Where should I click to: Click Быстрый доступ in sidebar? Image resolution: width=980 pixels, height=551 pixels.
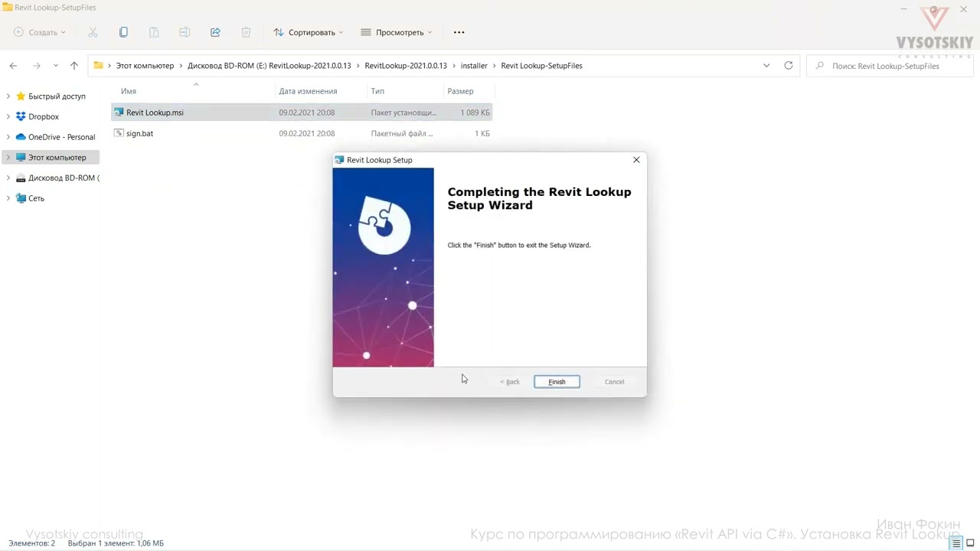(x=57, y=96)
